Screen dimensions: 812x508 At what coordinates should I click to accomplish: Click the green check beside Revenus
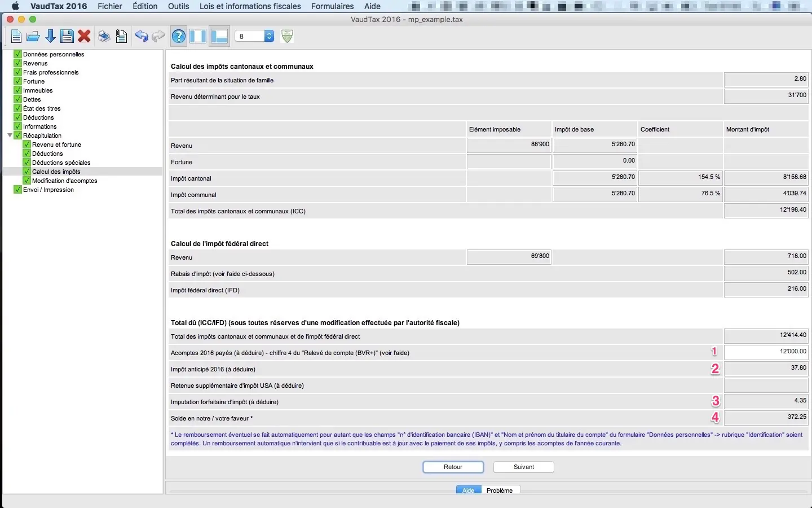tap(17, 63)
